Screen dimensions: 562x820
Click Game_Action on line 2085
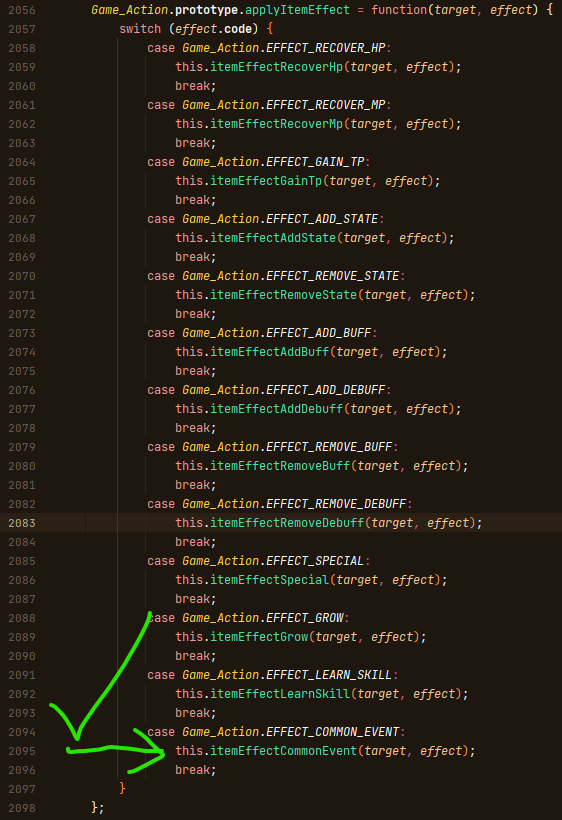tap(221, 561)
